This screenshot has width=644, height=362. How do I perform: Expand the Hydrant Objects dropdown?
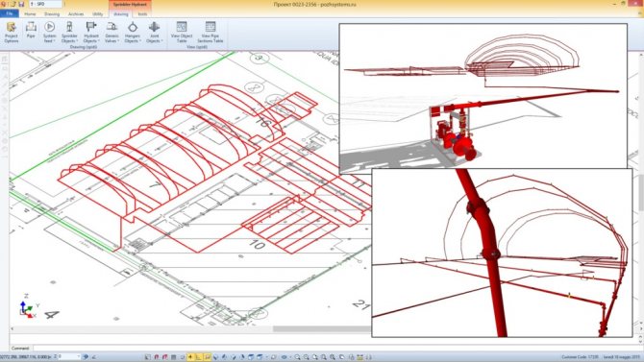[90, 32]
